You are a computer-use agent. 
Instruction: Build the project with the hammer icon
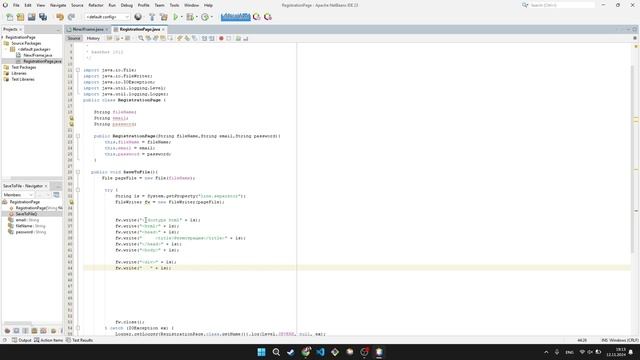152,17
